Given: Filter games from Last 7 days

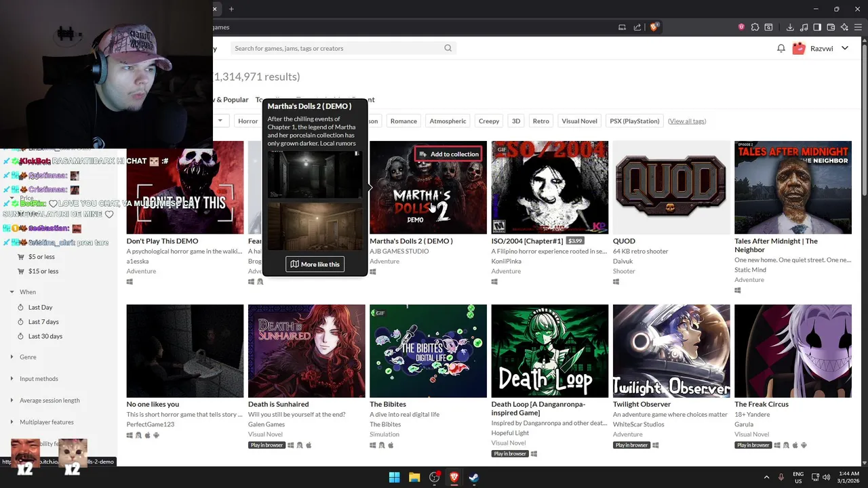Looking at the screenshot, I should [43, 322].
